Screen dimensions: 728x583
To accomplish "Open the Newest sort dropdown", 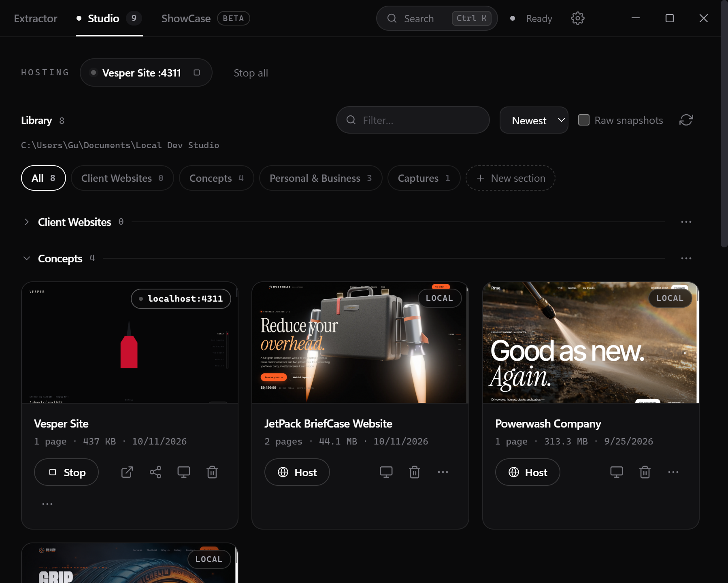I will pyautogui.click(x=534, y=120).
